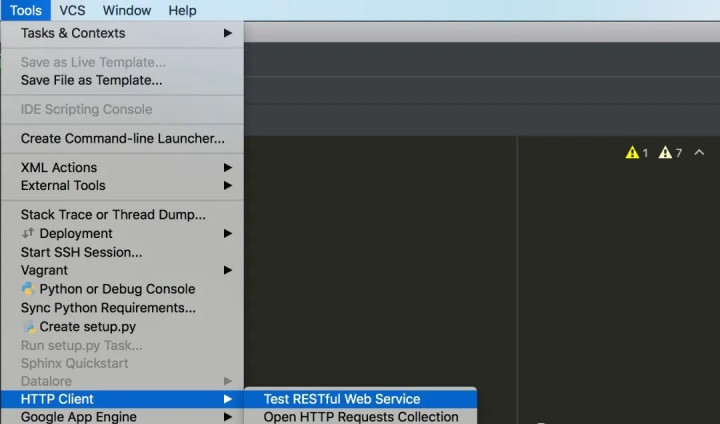Expand Tasks & Contexts submenu arrow
This screenshot has width=720, height=424.
click(x=227, y=33)
